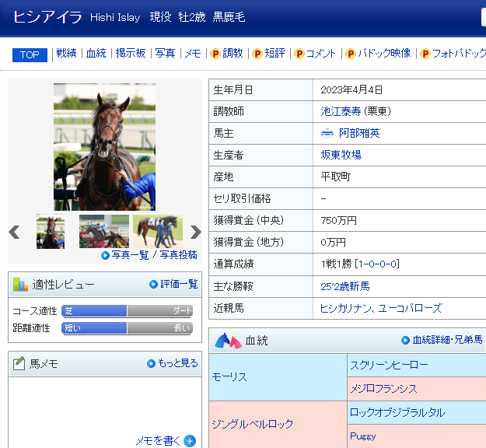This screenshot has height=448, width=486.
Task: Click the P icon beside パドック映像
Action: (x=350, y=54)
